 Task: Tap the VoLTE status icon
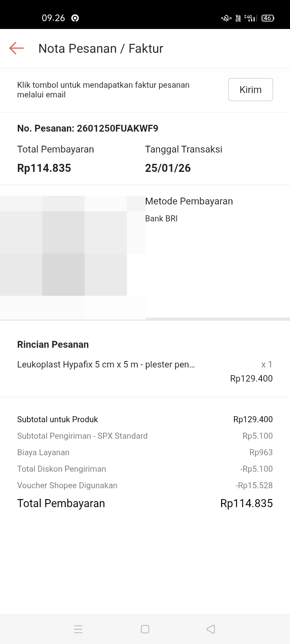(x=238, y=18)
